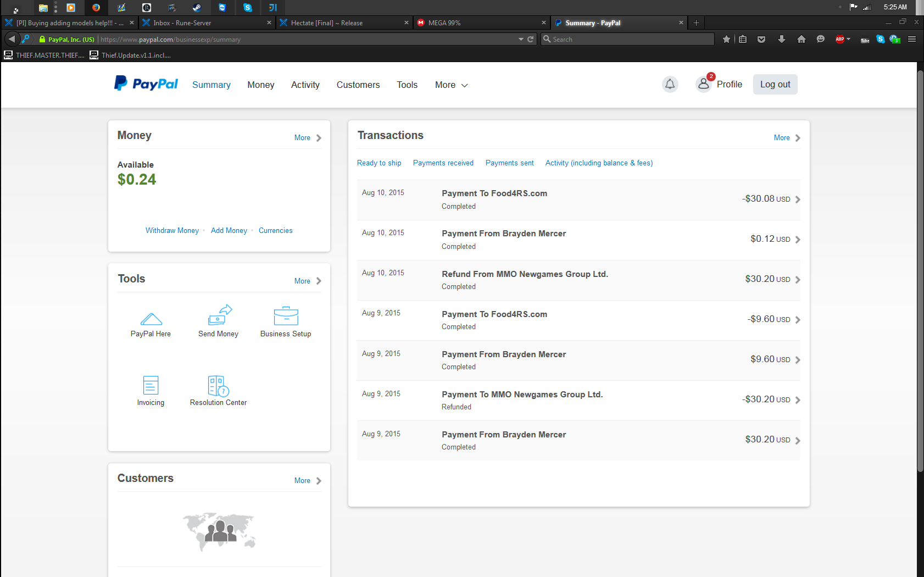The height and width of the screenshot is (577, 924).
Task: Click the Adblock Plus icon
Action: click(x=839, y=39)
